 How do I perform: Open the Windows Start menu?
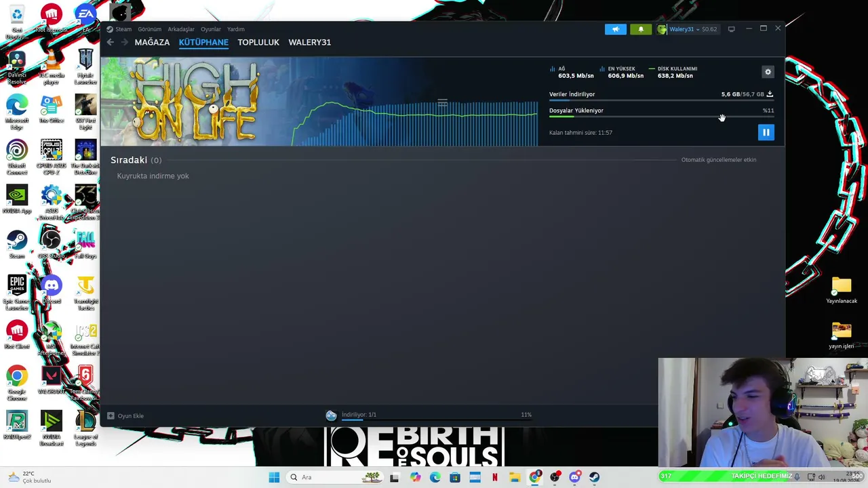click(x=274, y=477)
